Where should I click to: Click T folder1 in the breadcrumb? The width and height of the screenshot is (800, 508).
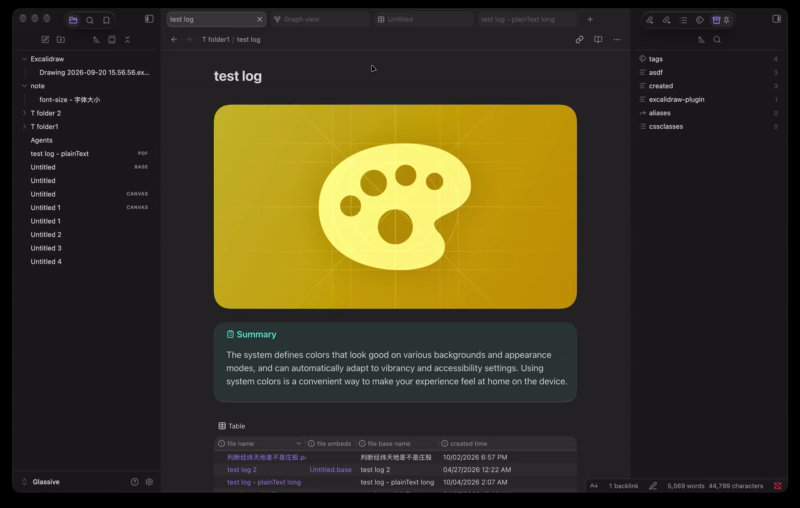click(215, 39)
